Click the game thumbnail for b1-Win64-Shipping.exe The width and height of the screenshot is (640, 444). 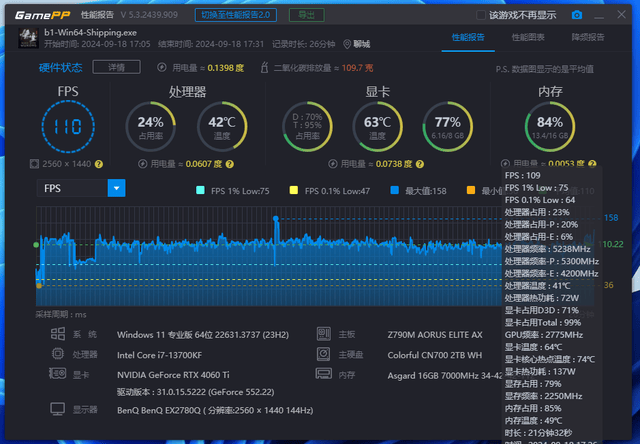click(26, 38)
